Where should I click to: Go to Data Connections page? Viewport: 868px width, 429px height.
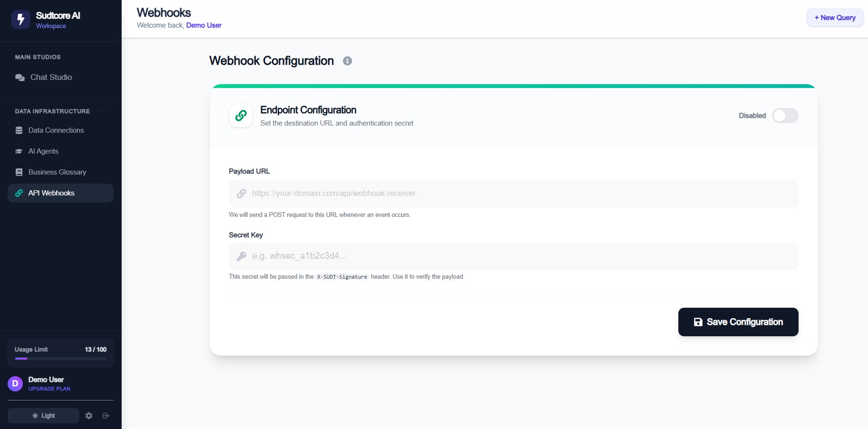coord(56,130)
